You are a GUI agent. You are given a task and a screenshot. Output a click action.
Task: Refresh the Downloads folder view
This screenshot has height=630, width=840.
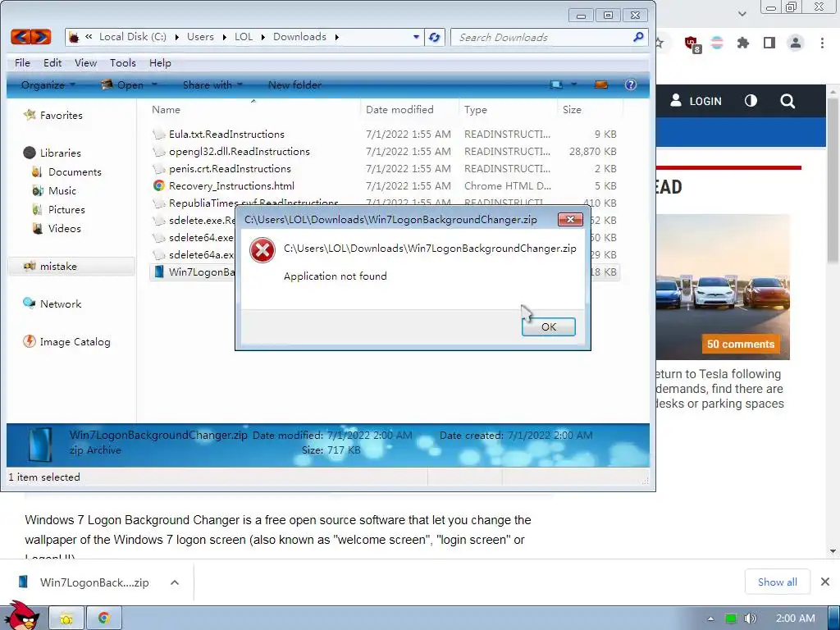(x=435, y=37)
